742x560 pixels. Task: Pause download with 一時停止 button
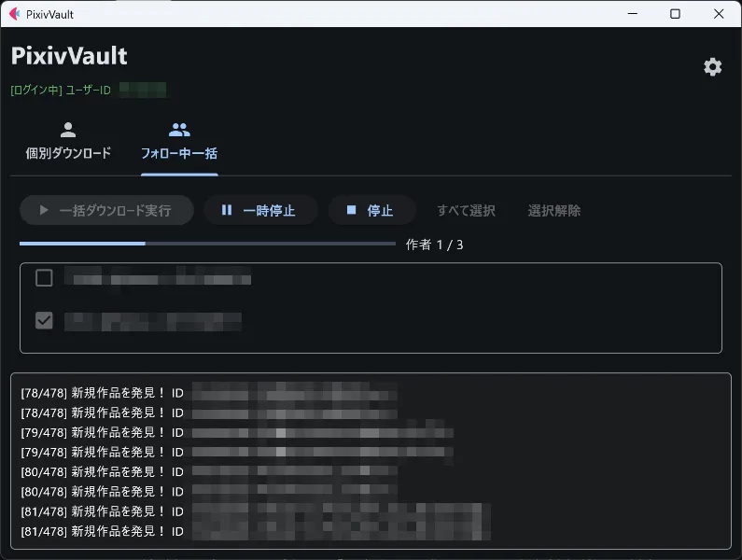260,210
